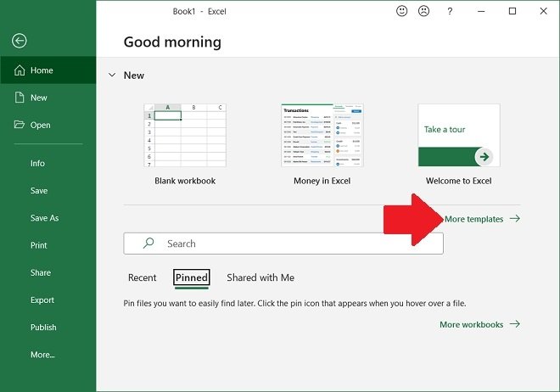This screenshot has height=392, width=560.
Task: Click the green arrow on Take a tour
Action: (484, 157)
